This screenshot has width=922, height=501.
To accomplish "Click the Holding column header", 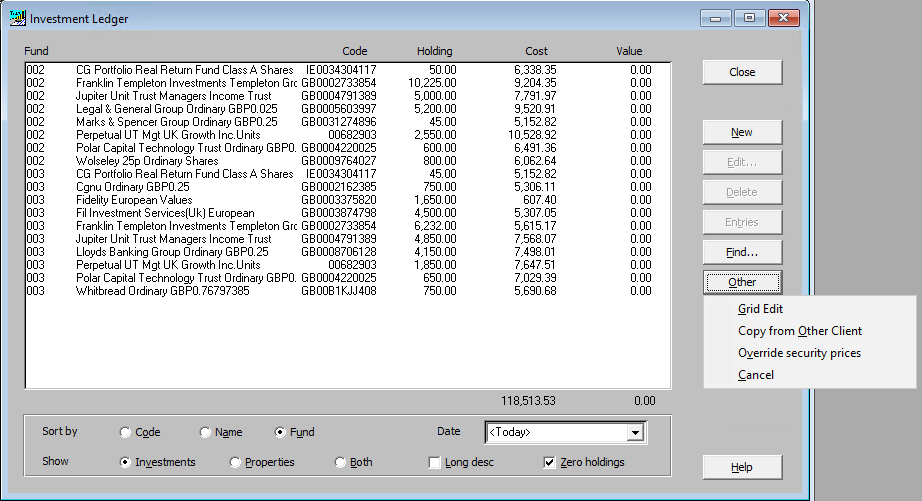I will tap(435, 51).
